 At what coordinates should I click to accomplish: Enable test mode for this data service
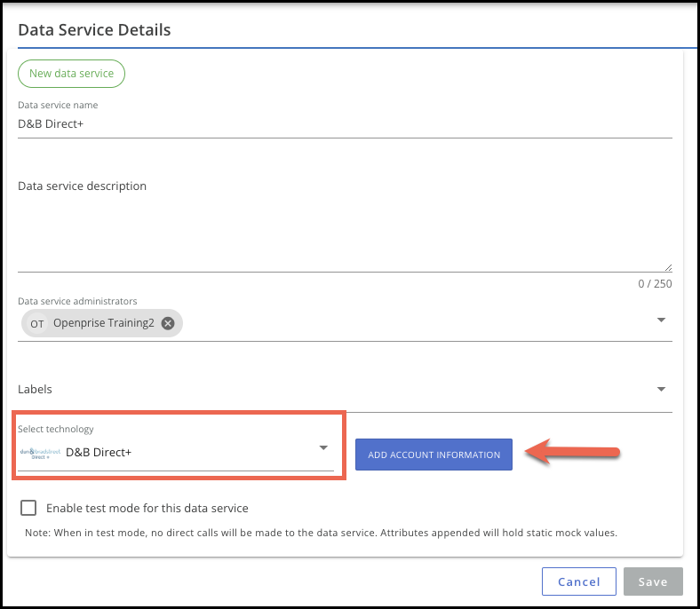28,508
